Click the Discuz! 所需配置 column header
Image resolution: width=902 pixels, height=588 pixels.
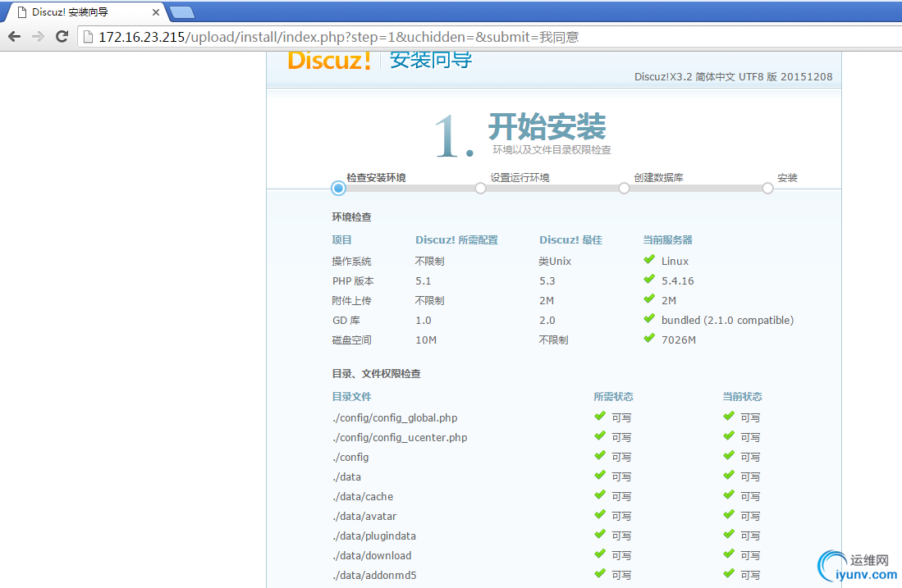tap(457, 239)
